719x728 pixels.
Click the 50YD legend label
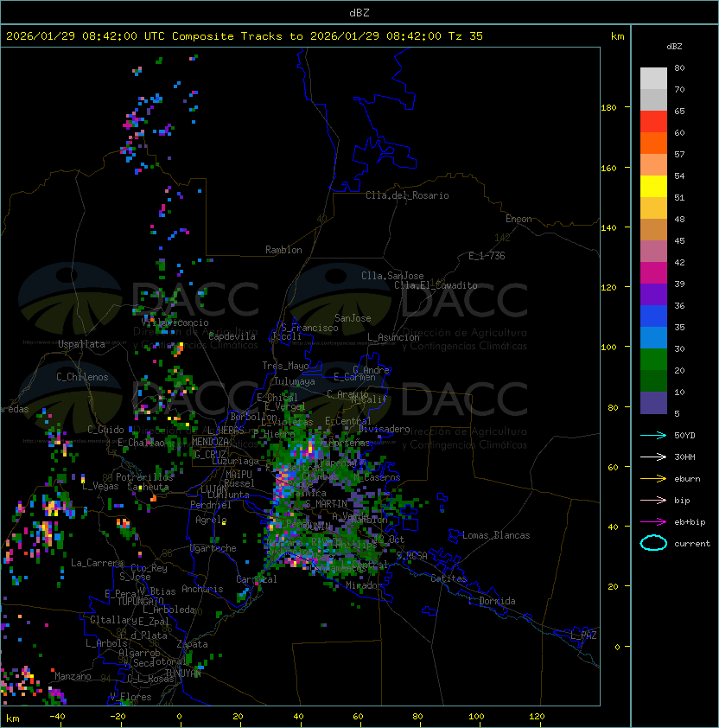coord(684,435)
